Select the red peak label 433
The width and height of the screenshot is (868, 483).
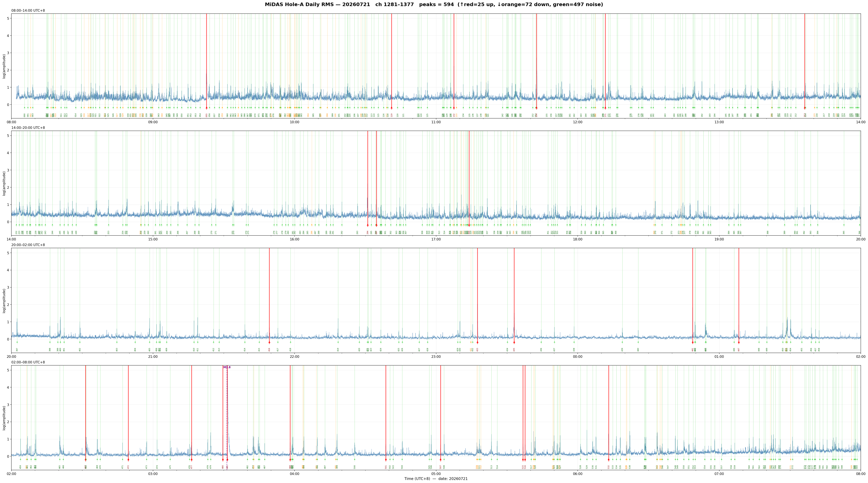tap(477, 350)
